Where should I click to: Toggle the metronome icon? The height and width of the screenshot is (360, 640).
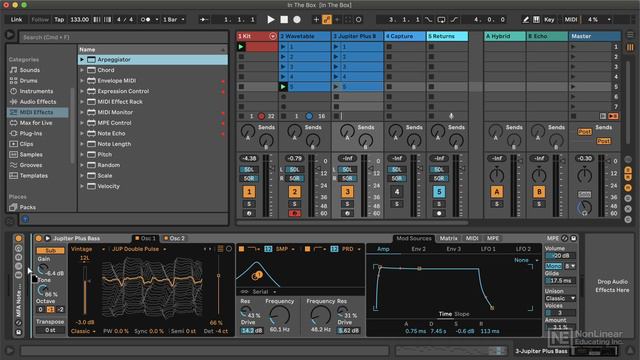(x=145, y=19)
